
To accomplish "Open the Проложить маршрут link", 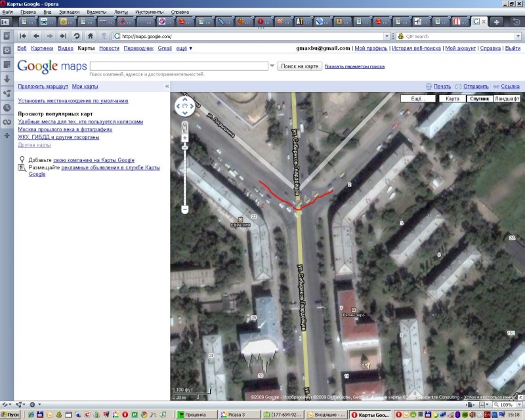I will tap(43, 87).
